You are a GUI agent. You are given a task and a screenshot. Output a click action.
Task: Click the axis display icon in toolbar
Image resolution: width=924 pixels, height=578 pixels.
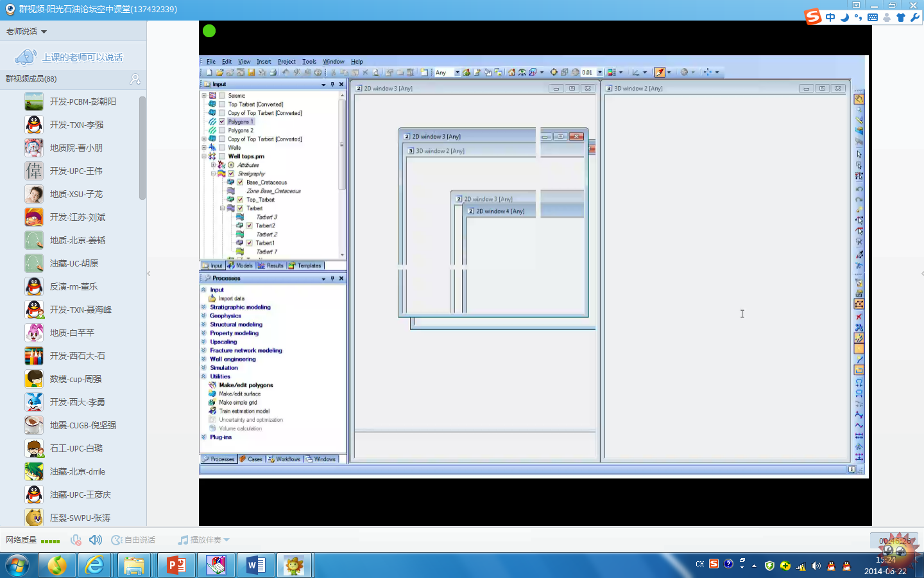click(636, 73)
